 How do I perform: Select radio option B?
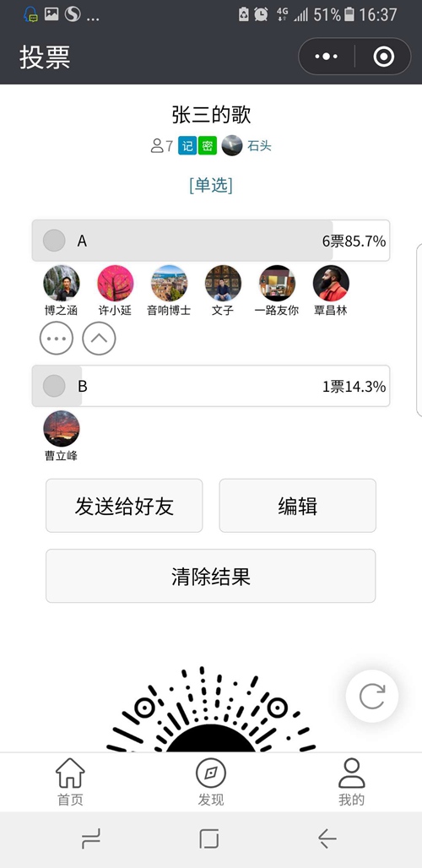coord(54,386)
